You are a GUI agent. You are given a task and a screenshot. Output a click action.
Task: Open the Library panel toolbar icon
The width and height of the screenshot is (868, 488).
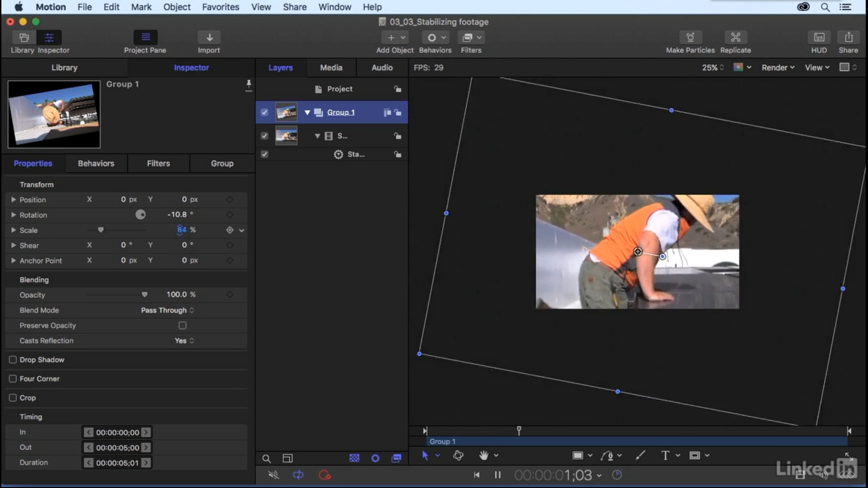coord(24,38)
